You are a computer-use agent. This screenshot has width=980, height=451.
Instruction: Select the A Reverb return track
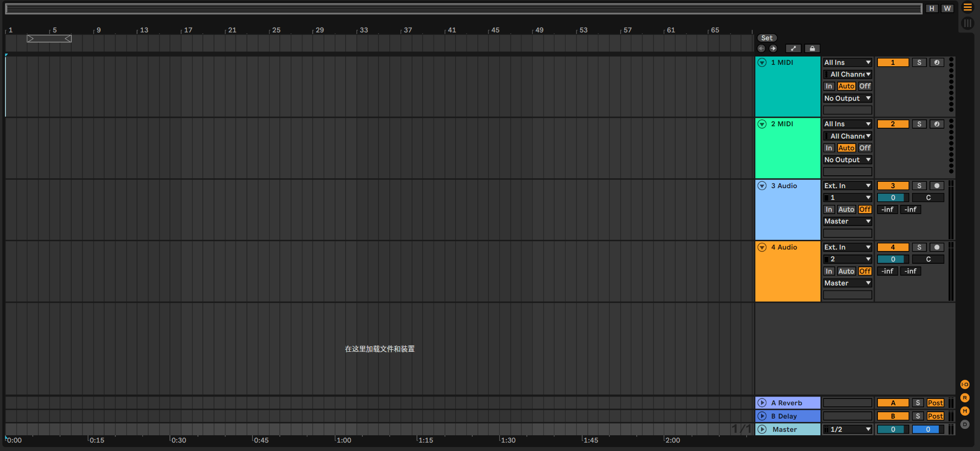click(x=789, y=403)
